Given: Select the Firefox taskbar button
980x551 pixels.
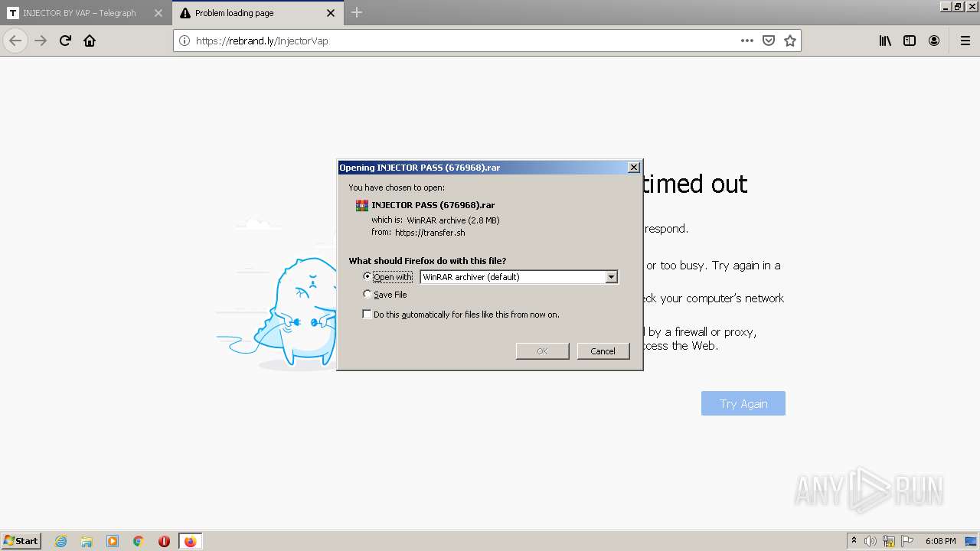Looking at the screenshot, I should [x=190, y=541].
